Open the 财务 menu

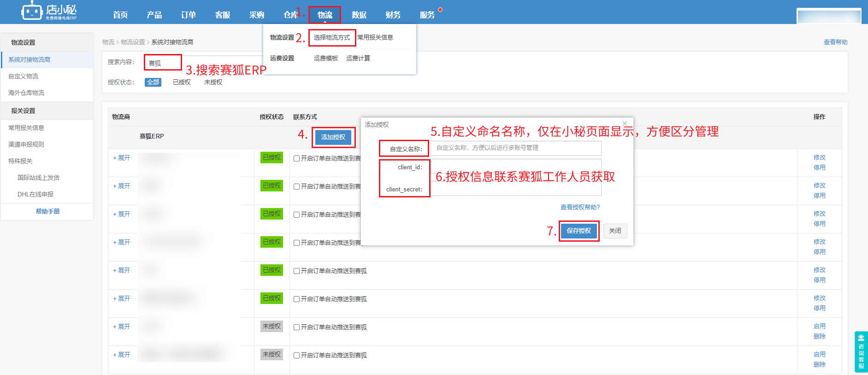(x=393, y=15)
